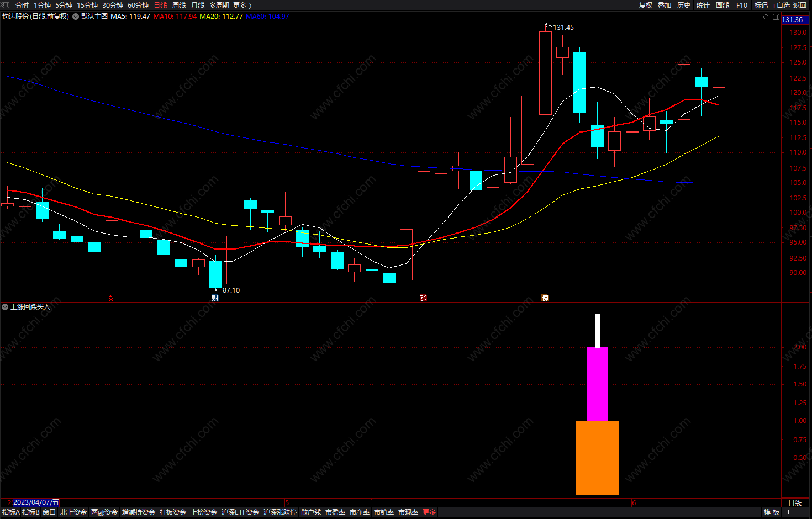Select the 60分钟 period tab
Viewport: 812px width, 519px height.
(138, 5)
